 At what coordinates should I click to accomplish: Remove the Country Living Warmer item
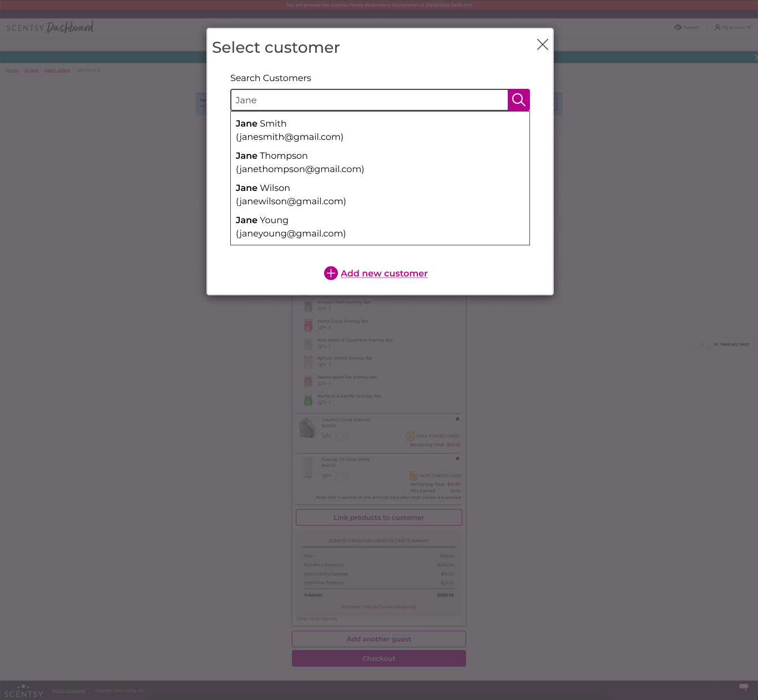coord(457,419)
